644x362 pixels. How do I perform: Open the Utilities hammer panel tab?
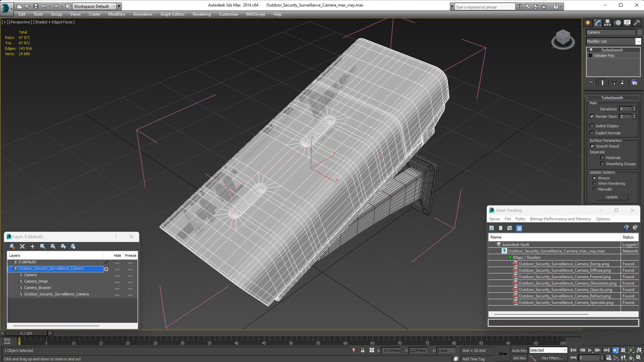pos(637,23)
